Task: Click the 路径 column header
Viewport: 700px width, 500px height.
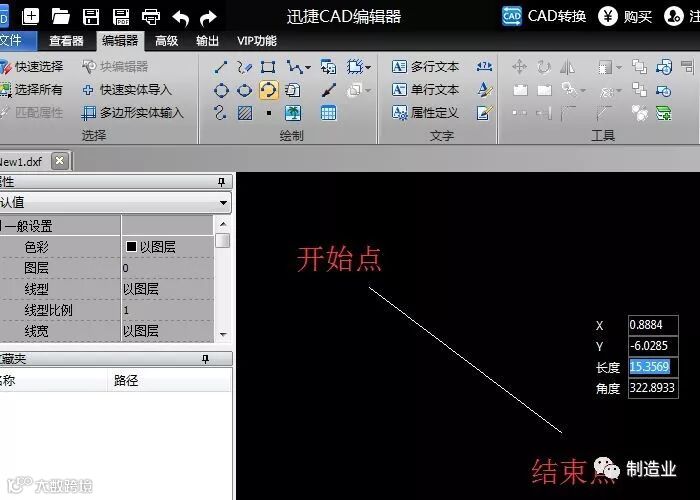Action: tap(169, 380)
